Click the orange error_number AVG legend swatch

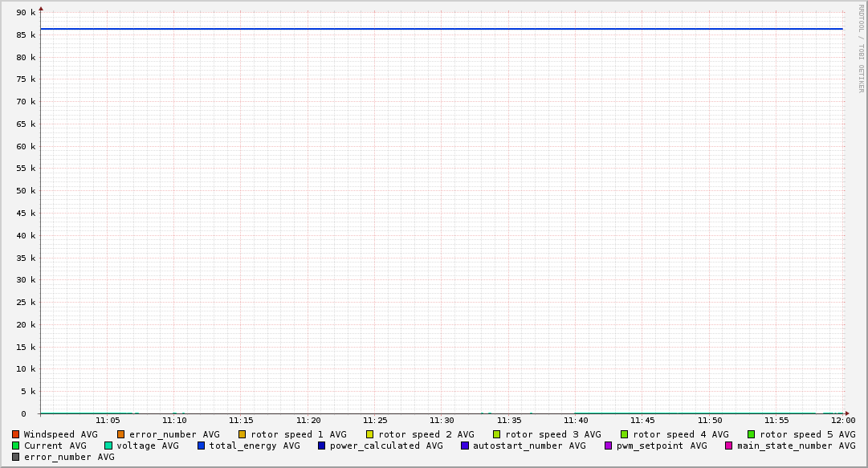(x=120, y=434)
